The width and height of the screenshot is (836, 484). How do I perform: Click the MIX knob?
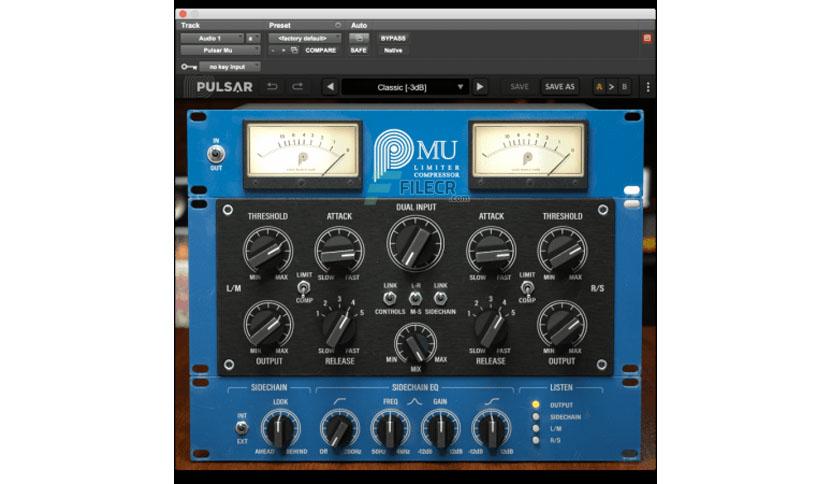415,343
